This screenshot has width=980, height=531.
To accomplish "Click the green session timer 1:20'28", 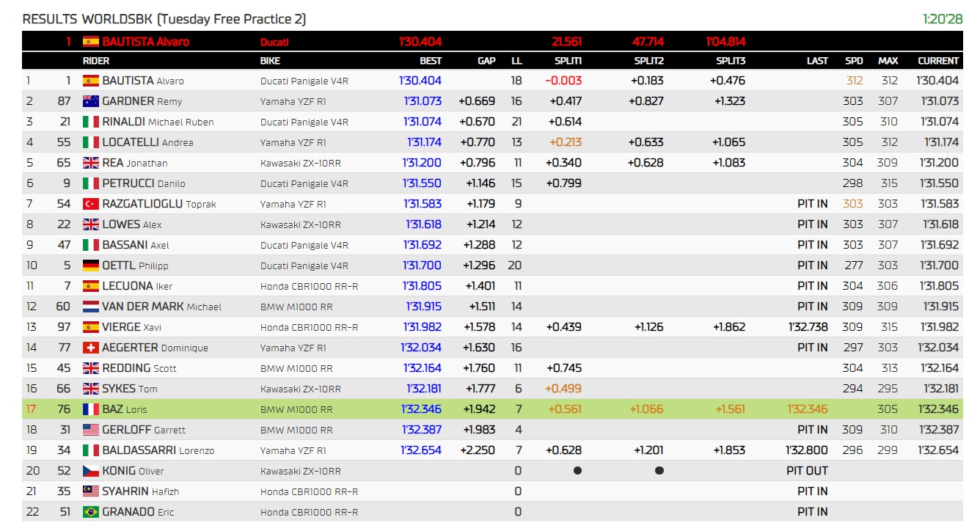I will (x=943, y=19).
